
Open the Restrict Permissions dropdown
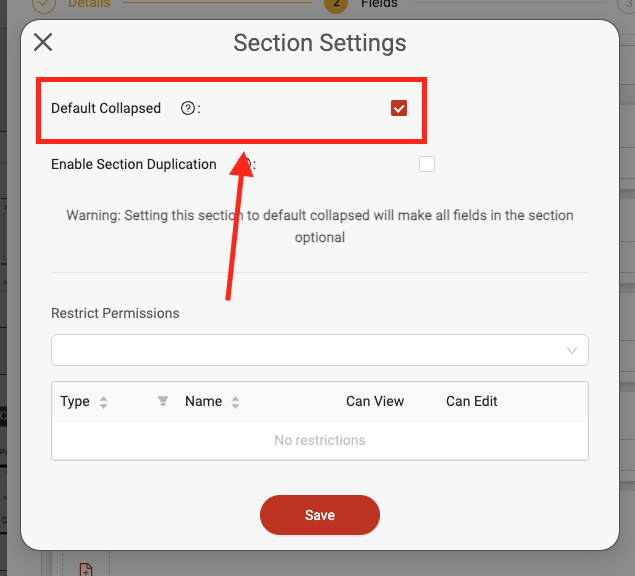320,350
